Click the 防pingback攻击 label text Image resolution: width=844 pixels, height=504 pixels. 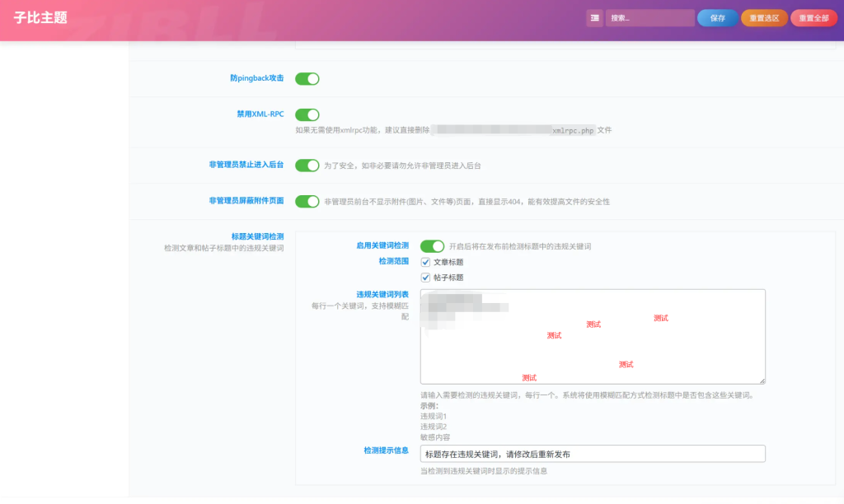[257, 78]
